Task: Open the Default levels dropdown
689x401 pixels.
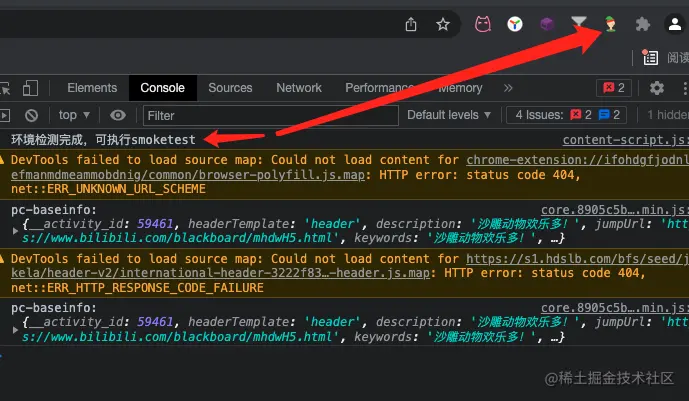Action: [449, 115]
